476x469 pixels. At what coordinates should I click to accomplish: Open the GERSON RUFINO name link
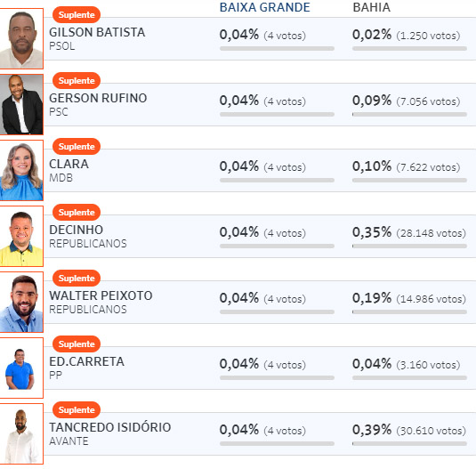98,98
